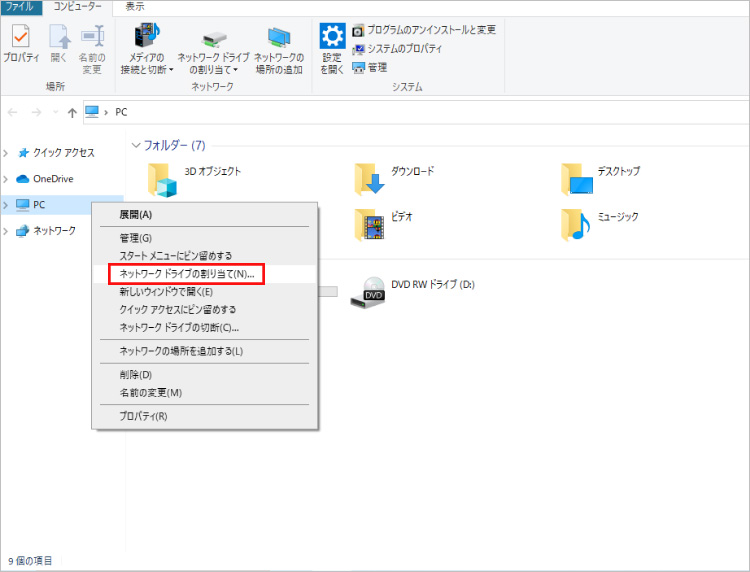The image size is (750, 572).
Task: Click the PC icon in the address bar
Action: pyautogui.click(x=92, y=112)
